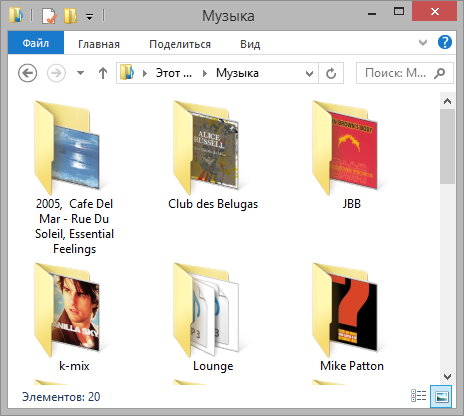Click the New folder quick access icon
464x416 pixels.
(70, 16)
